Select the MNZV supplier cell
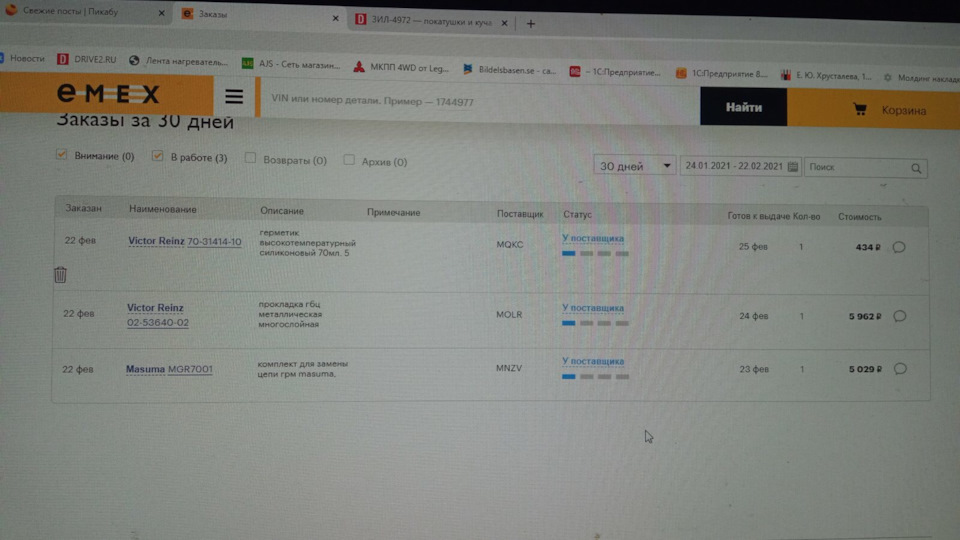Viewport: 960px width, 540px height. [509, 368]
